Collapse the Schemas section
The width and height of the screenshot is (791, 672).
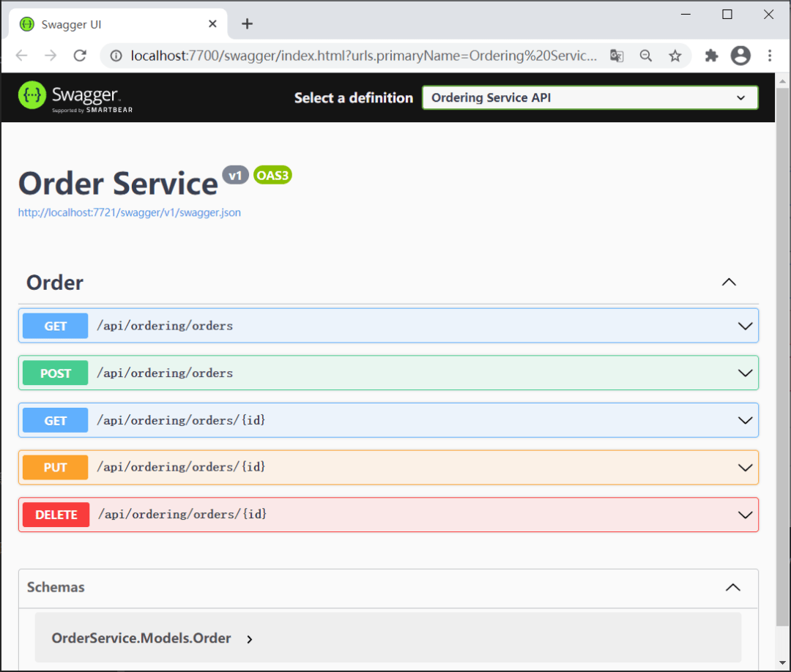point(732,587)
